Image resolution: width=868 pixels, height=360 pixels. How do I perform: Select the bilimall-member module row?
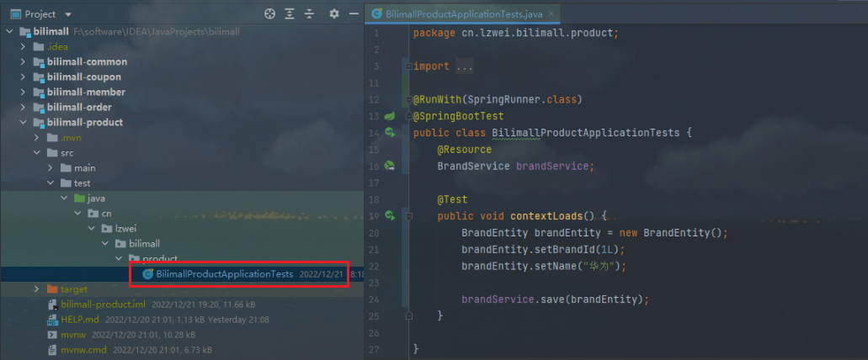pos(182,93)
